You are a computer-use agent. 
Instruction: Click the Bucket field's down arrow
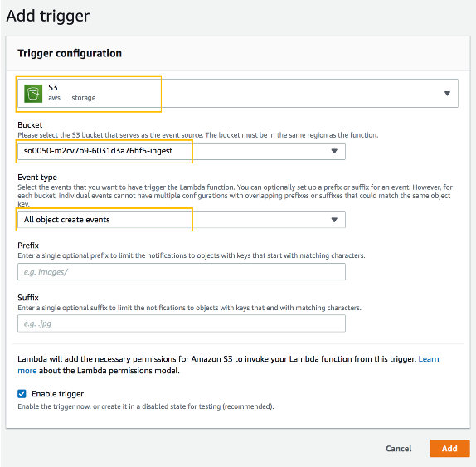tap(334, 151)
